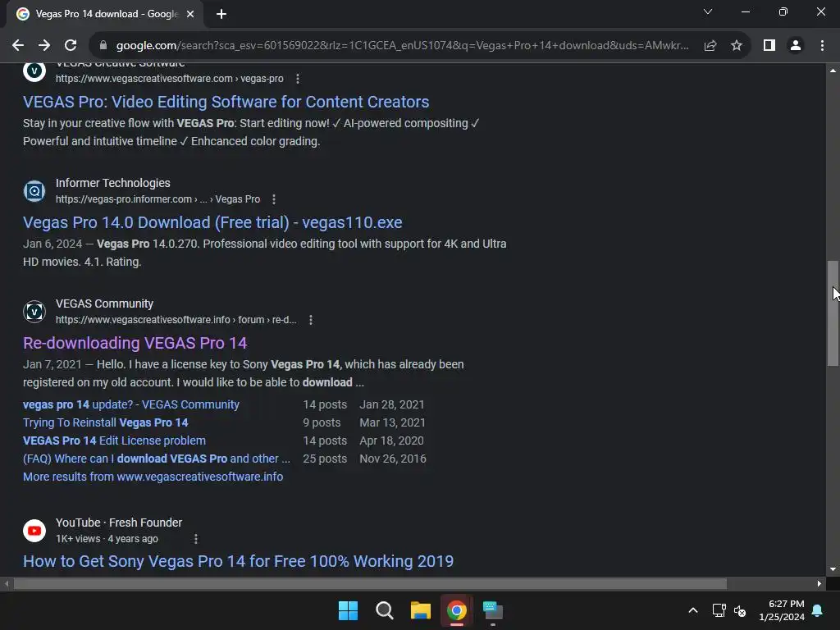Open More results from www.vegascreativesoftware.info

coord(153,477)
